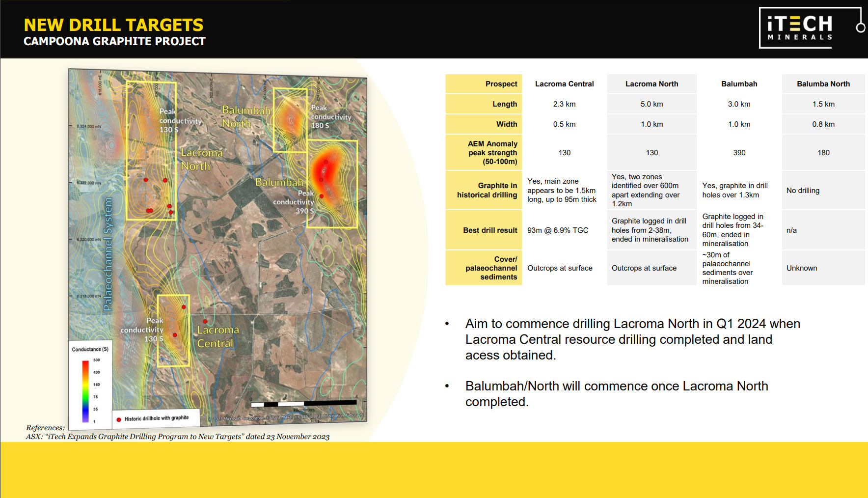Screen dimensions: 868x498
Task: Click the yellow outline box around Lacroma Central
Action: 173,331
